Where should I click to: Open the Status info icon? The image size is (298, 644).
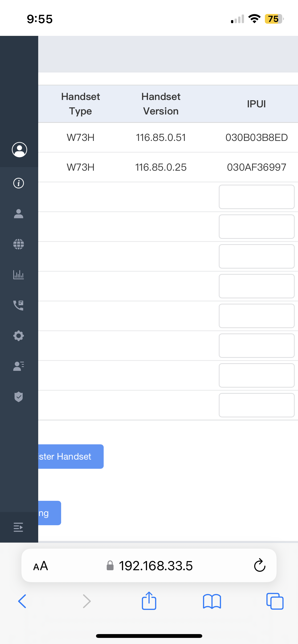click(19, 183)
